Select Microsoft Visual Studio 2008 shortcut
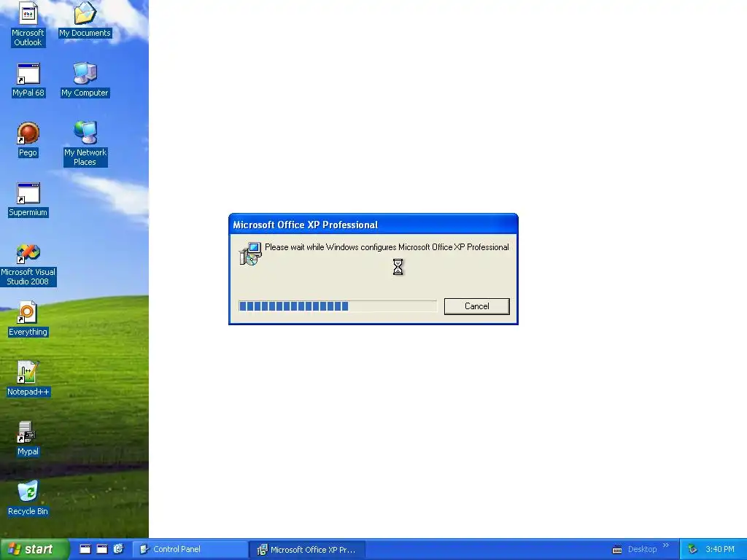The image size is (747, 560). (28, 265)
